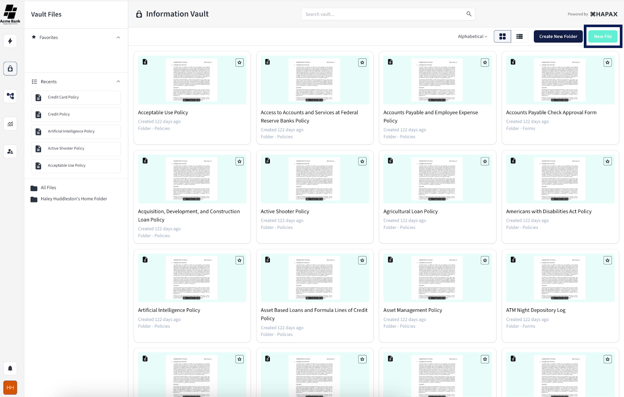Open ATM Night Depository Log thumbnail

560,277
